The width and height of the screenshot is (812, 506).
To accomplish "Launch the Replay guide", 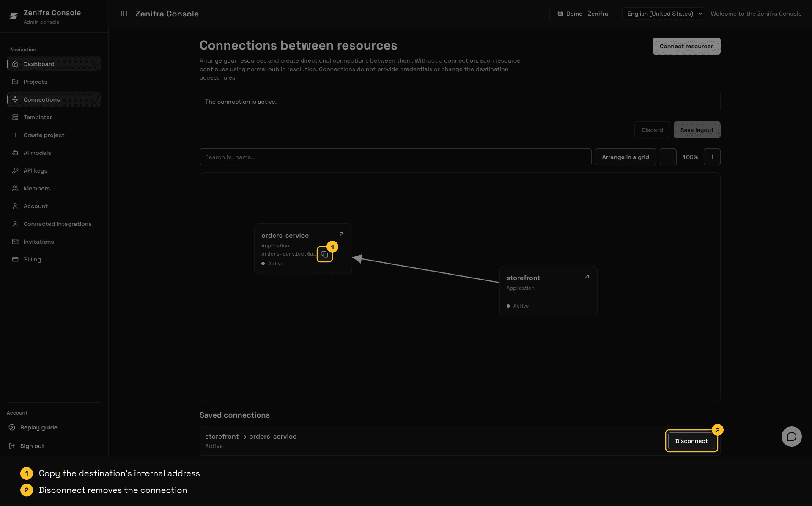I will (54, 427).
